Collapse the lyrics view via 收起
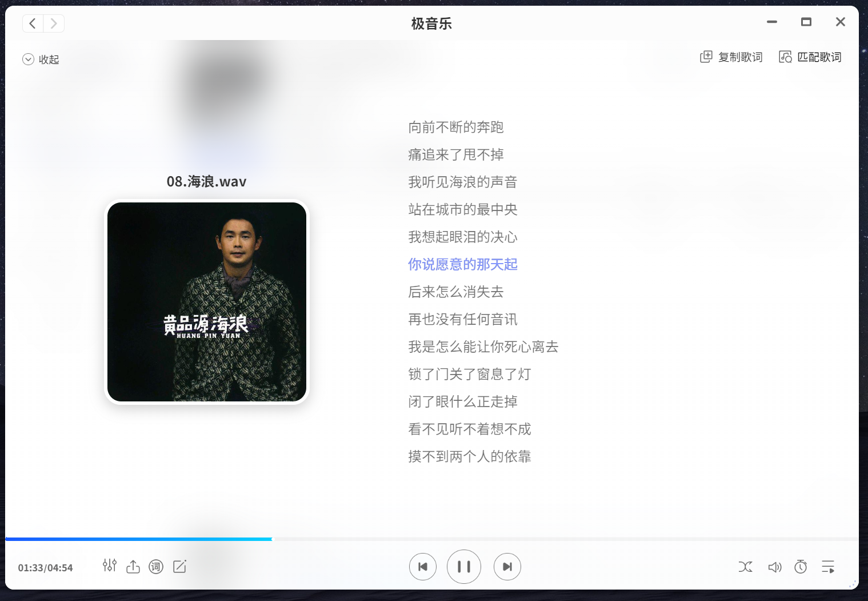868x601 pixels. coord(41,59)
